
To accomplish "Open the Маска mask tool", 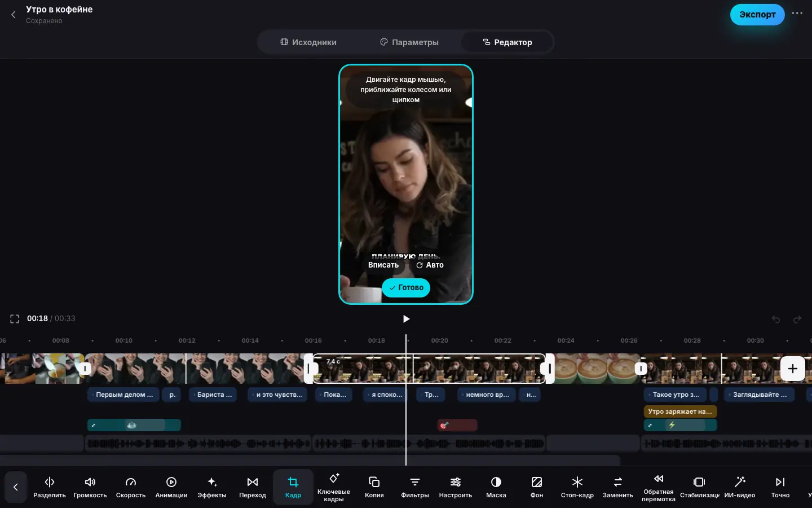I will tap(496, 487).
